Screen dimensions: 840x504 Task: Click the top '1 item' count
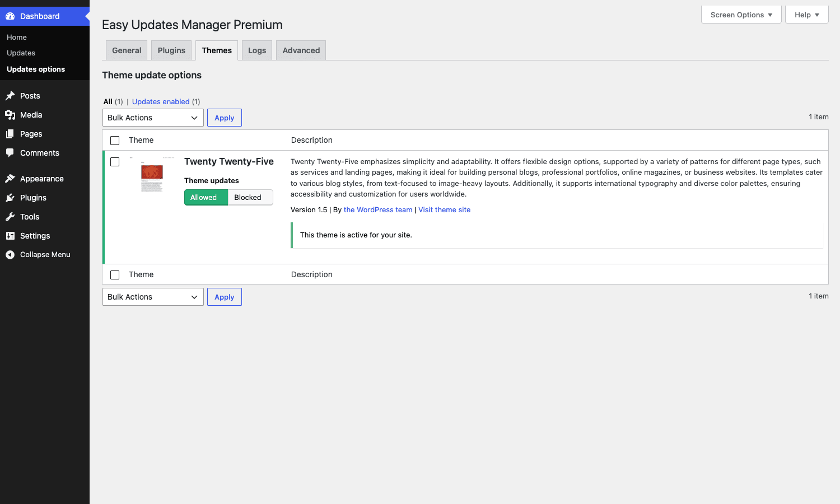tap(819, 117)
